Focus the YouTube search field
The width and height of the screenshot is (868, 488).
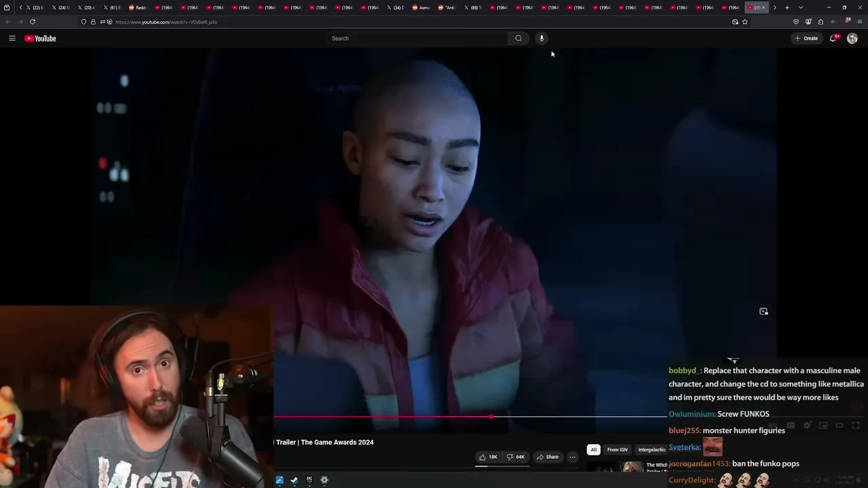coord(417,39)
